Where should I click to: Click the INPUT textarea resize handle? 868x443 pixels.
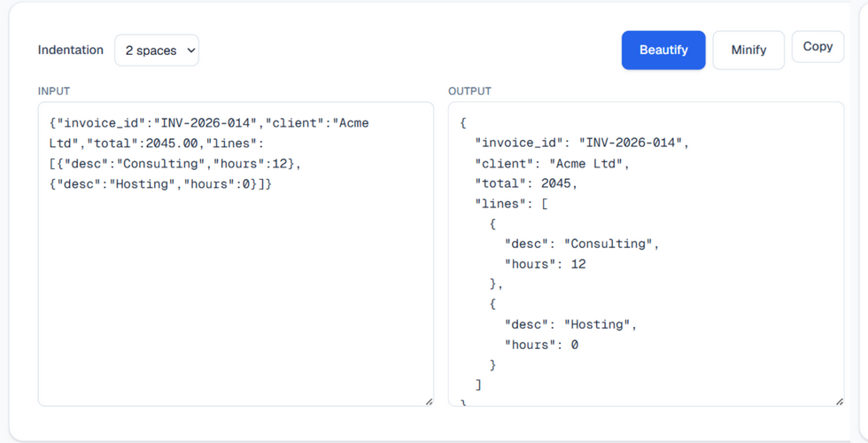click(x=429, y=401)
